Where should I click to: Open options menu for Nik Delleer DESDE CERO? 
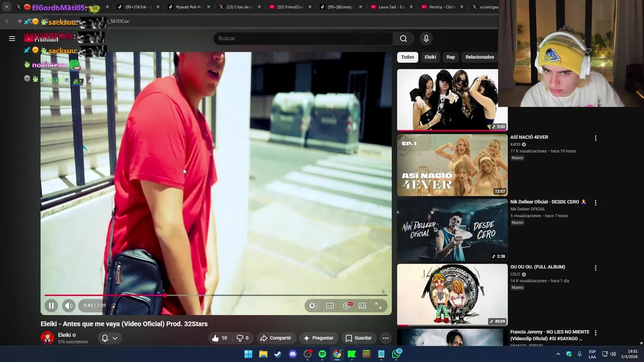[596, 203]
